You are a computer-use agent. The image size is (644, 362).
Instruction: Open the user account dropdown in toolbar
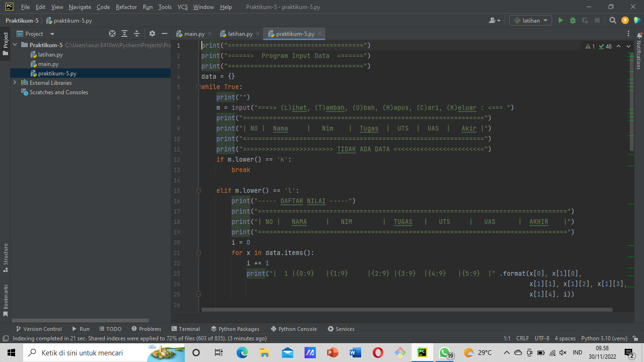point(495,20)
